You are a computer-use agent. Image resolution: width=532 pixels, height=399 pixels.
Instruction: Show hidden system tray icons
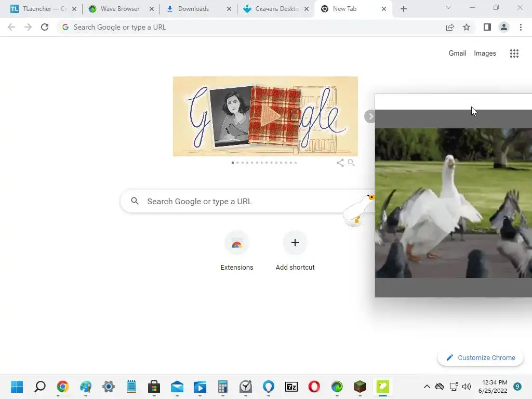click(427, 387)
